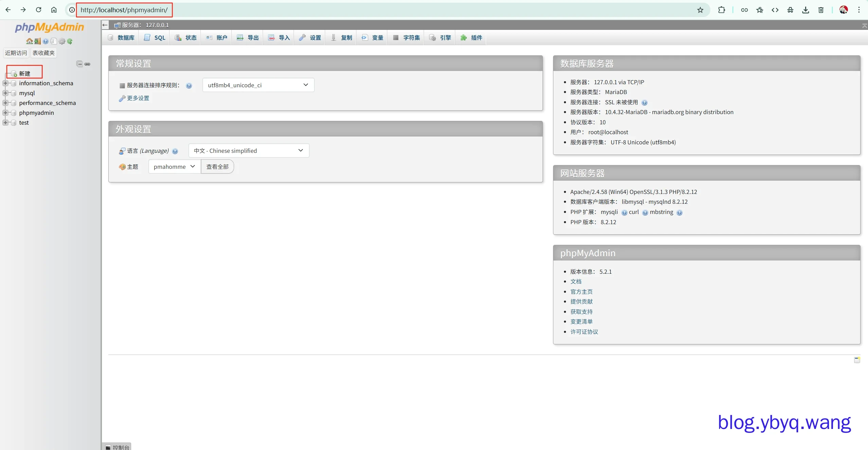Open 控制台 console bar

[117, 447]
